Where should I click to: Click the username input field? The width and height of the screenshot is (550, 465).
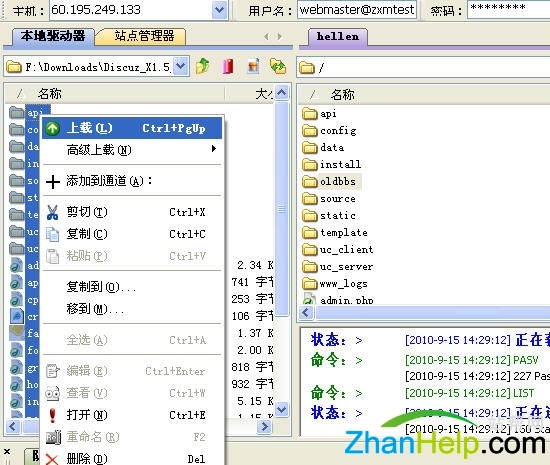pos(357,9)
